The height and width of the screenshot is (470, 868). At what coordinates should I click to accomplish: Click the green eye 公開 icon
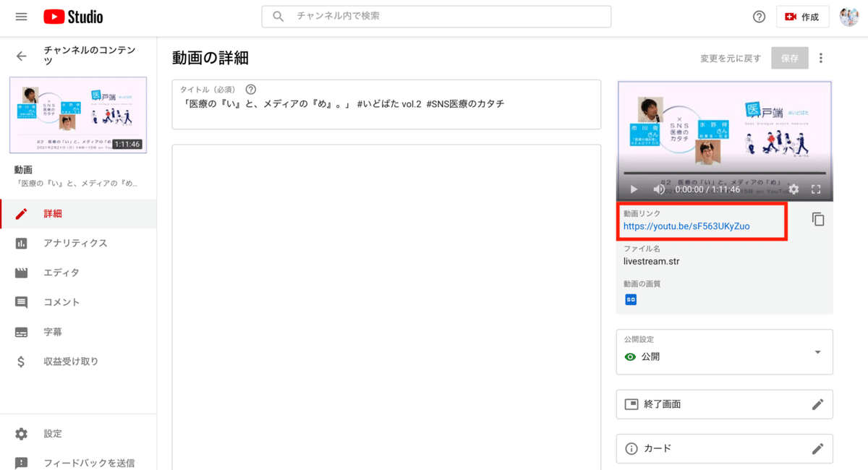(x=630, y=356)
